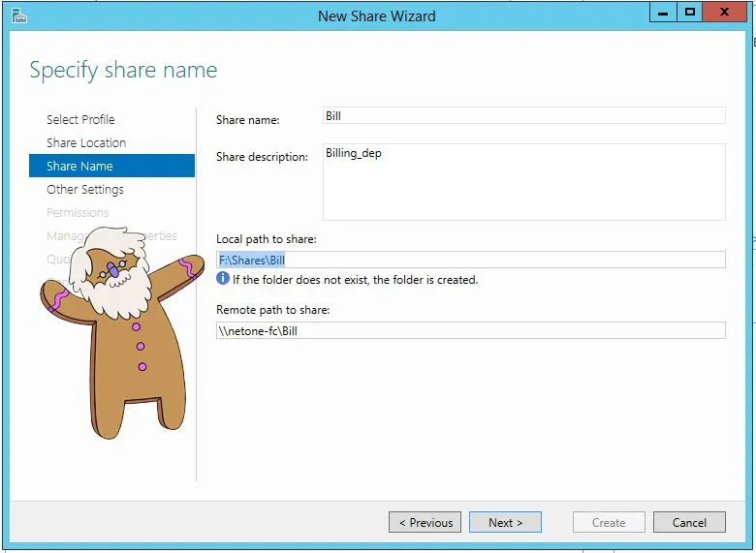
Task: Close the wizard with the X button
Action: [725, 12]
